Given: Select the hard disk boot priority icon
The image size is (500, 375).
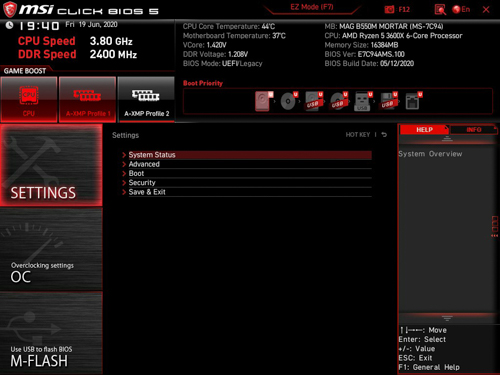Looking at the screenshot, I should (263, 101).
